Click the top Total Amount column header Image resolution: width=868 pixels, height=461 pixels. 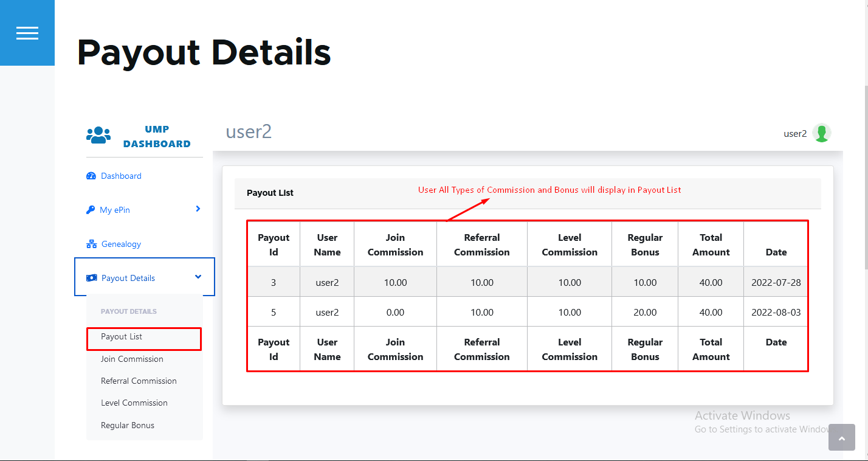pos(711,244)
